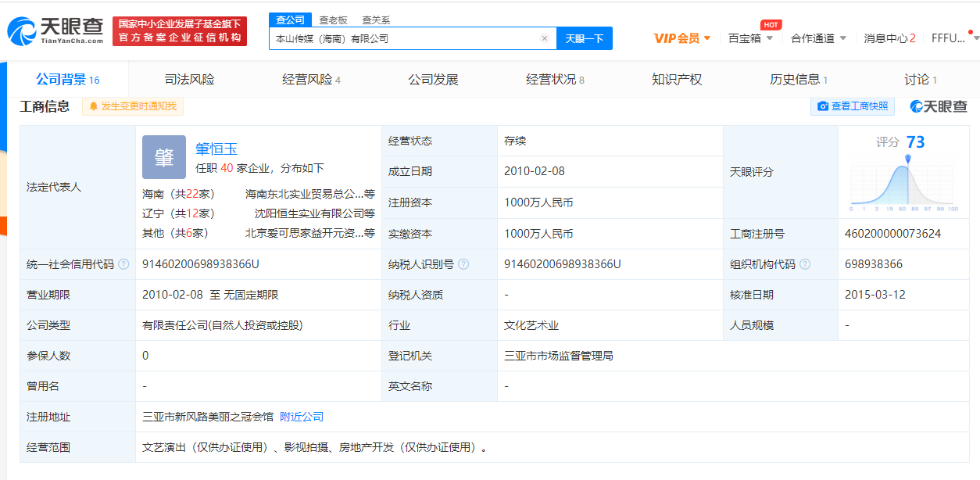Open the 海南东北实业贸易总公... company link
The width and height of the screenshot is (980, 480).
pyautogui.click(x=310, y=194)
